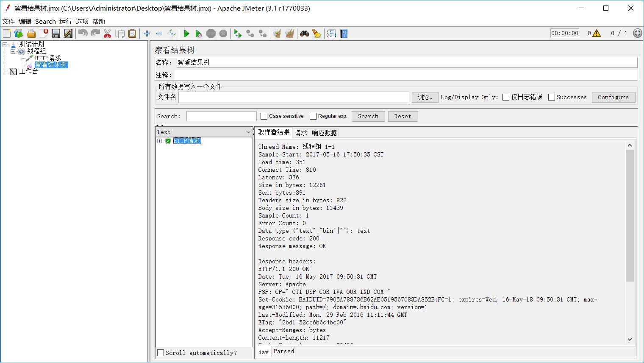
Task: Cut selection with scissors icon
Action: pos(108,34)
